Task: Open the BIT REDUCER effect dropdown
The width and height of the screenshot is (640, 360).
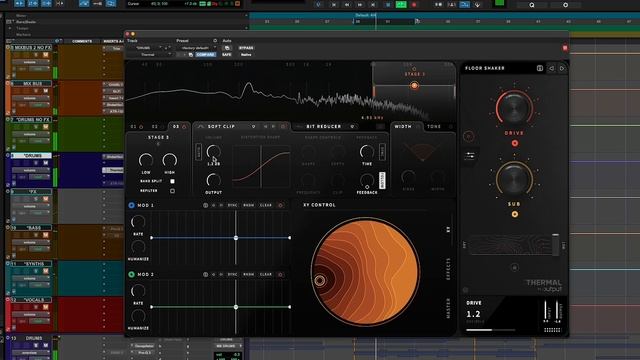Action: tap(352, 127)
